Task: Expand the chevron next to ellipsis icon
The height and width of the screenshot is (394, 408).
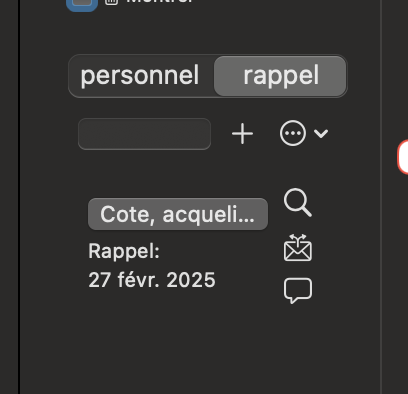Action: [x=321, y=134]
